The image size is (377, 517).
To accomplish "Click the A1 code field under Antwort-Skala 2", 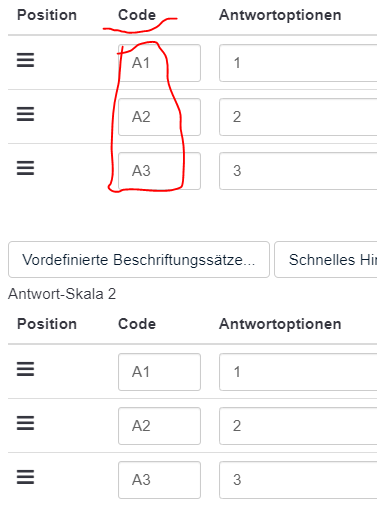I will (x=159, y=372).
